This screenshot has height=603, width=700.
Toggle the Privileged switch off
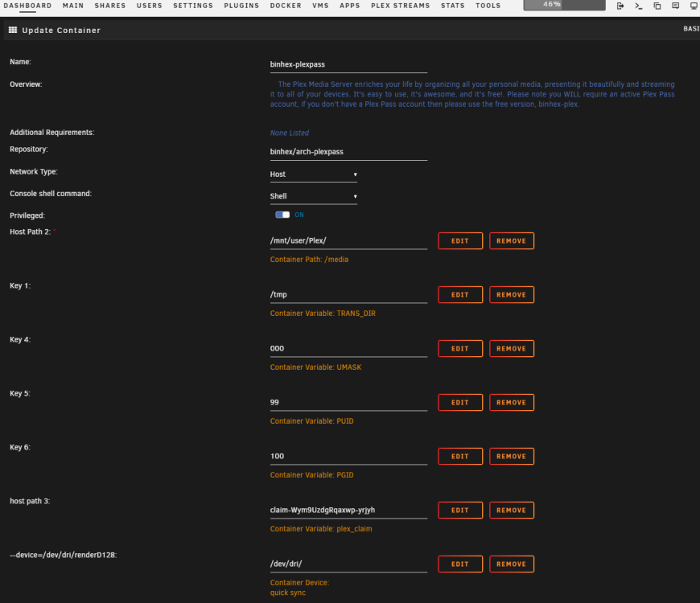282,215
